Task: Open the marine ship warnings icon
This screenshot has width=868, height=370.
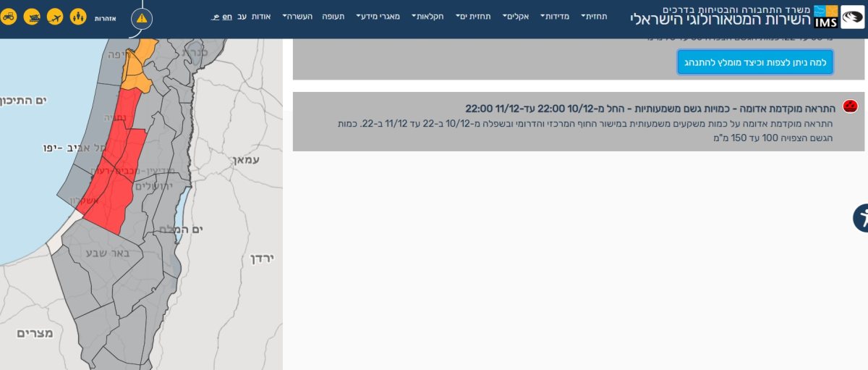Action: [x=32, y=16]
